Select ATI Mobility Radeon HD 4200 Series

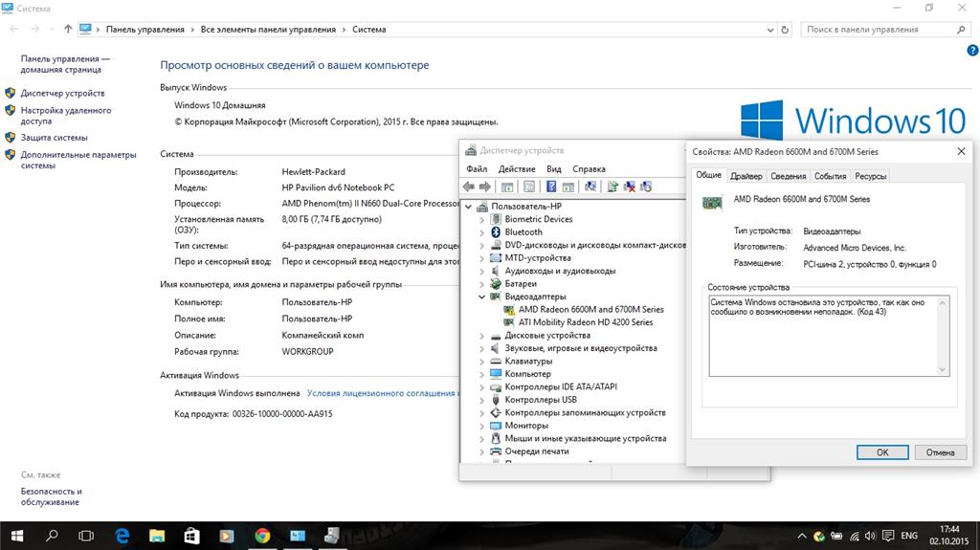[586, 322]
